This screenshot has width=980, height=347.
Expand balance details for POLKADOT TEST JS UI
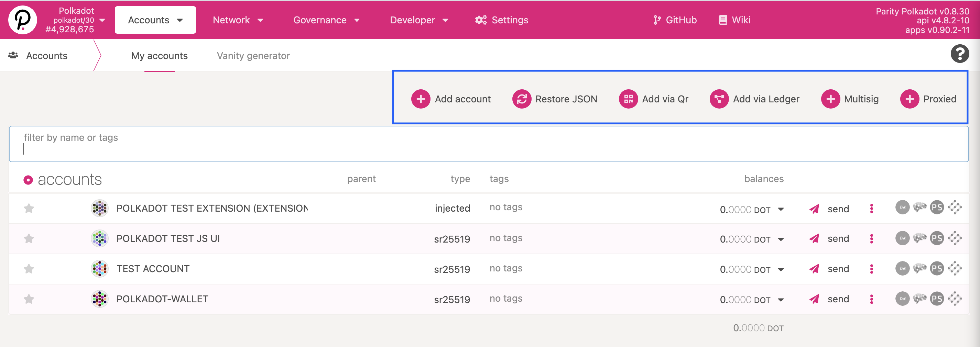pos(781,239)
